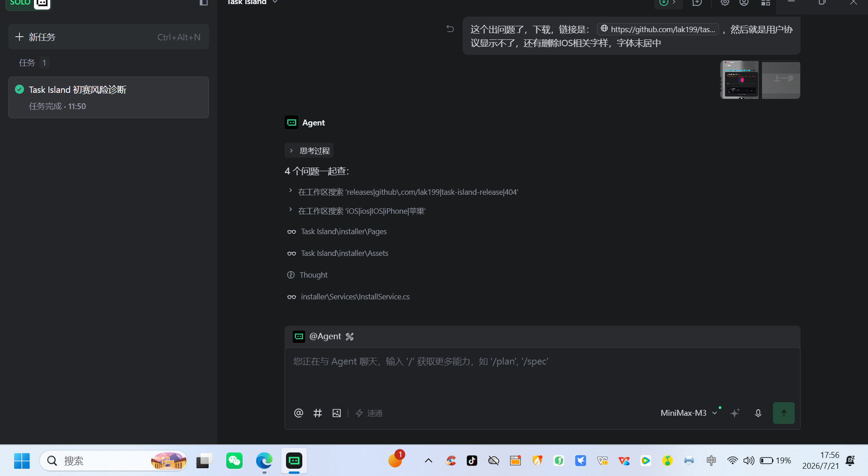
Task: Click the orange notification app icon in taskbar
Action: pyautogui.click(x=396, y=460)
